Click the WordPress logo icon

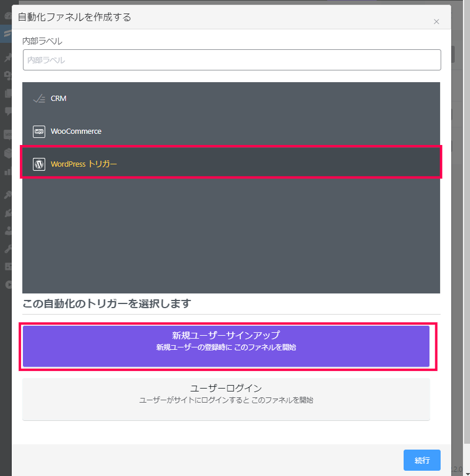(39, 164)
